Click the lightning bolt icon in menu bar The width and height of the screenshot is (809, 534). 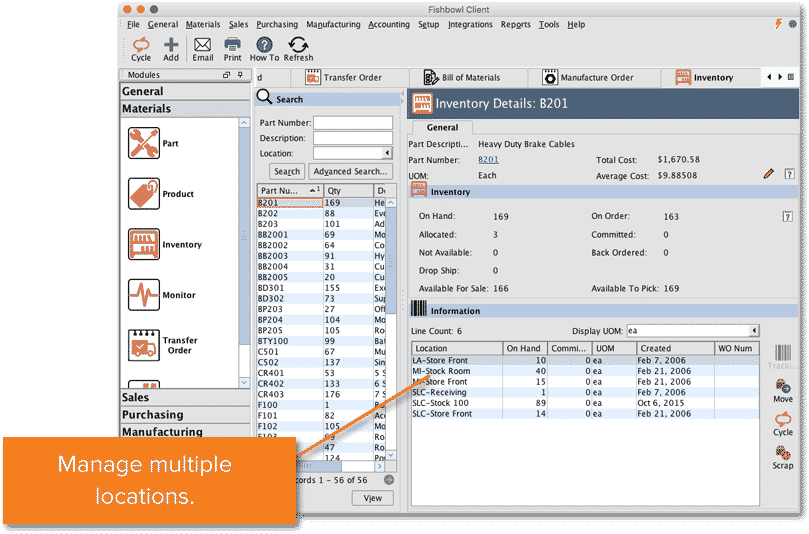[779, 24]
